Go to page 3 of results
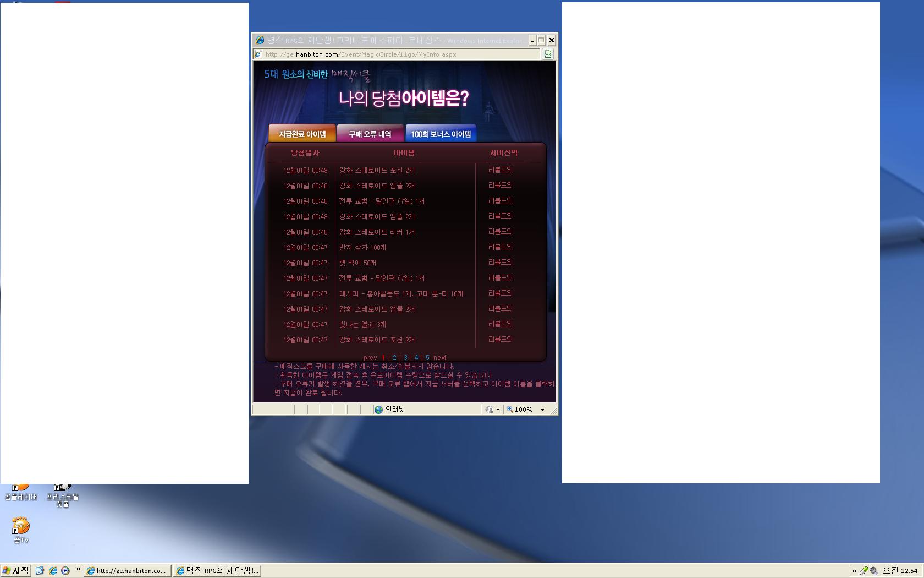Viewport: 924px width, 578px height. (x=405, y=357)
